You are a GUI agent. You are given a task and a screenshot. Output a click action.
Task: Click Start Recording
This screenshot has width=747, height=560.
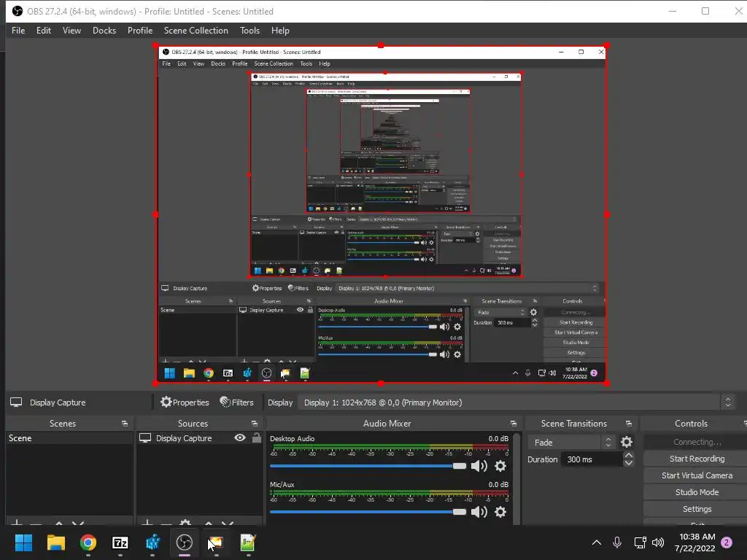(697, 459)
